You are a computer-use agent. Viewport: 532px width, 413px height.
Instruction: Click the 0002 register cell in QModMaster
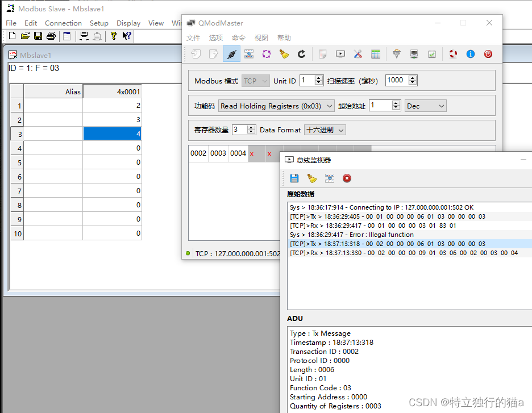coord(198,153)
